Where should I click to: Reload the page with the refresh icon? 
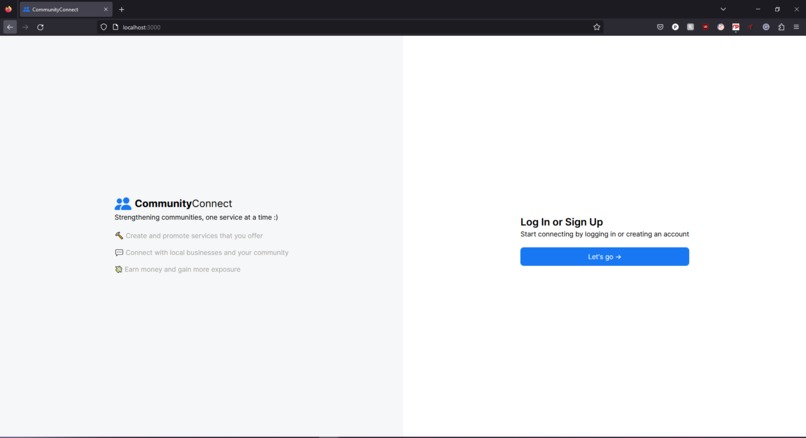40,27
